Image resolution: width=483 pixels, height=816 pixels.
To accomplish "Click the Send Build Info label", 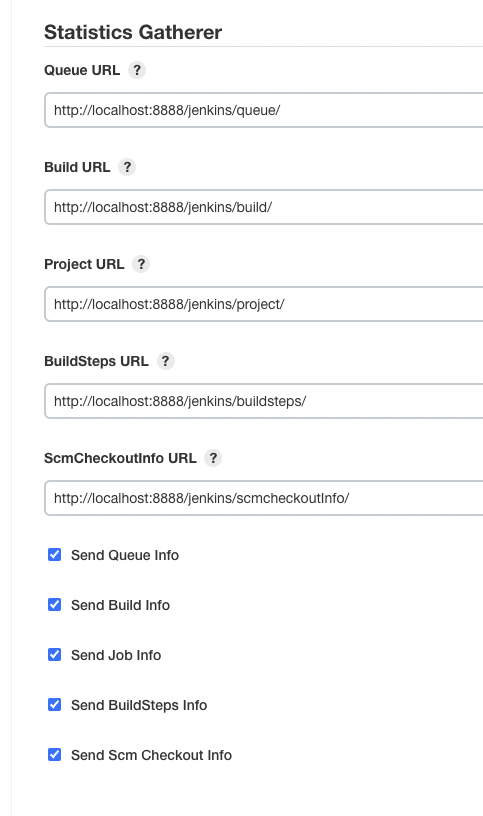I will coord(120,605).
